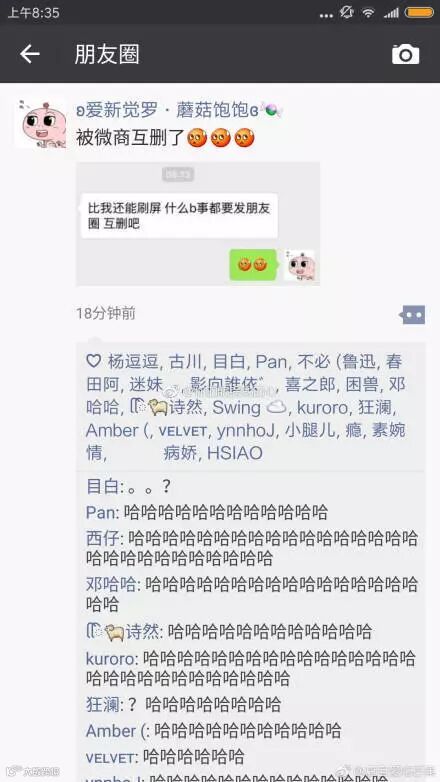Viewport: 440px width, 782px height.
Task: Tap the muted notification status icon
Action: pos(346,12)
